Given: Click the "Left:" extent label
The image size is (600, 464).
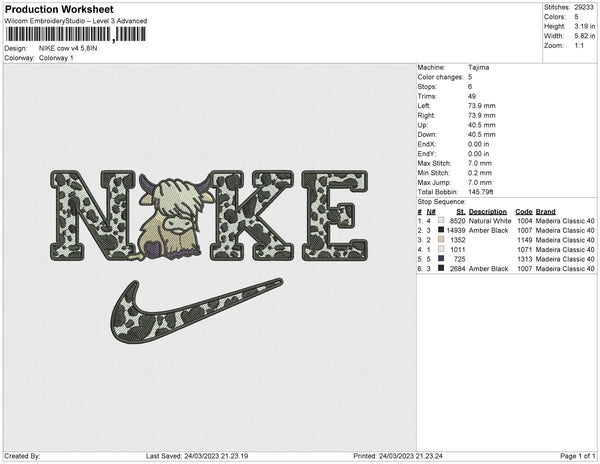Looking at the screenshot, I should [x=424, y=106].
